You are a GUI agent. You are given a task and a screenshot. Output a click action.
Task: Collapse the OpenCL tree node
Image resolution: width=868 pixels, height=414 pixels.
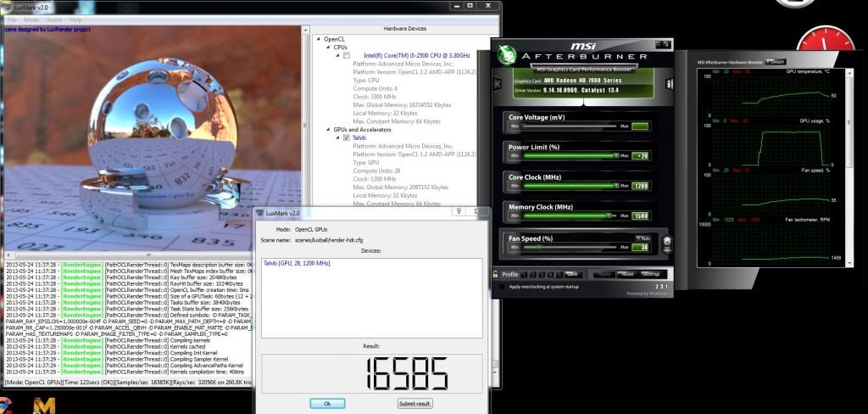pos(318,39)
